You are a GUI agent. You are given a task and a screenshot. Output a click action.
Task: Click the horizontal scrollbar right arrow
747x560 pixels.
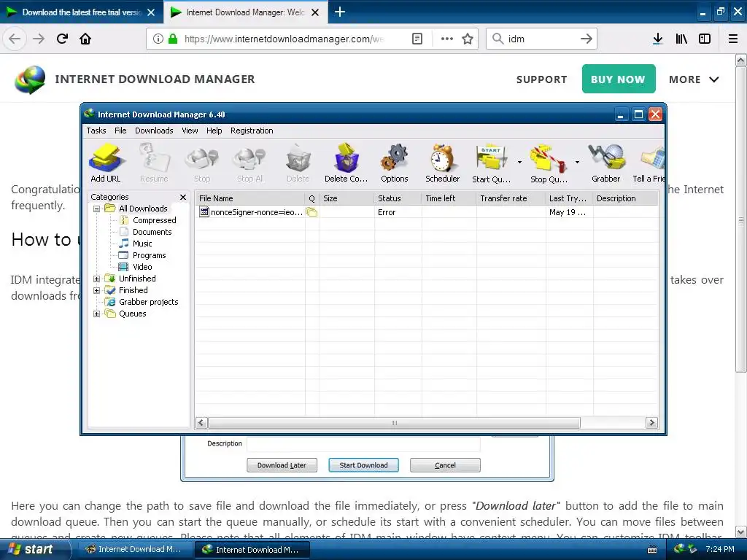[651, 423]
